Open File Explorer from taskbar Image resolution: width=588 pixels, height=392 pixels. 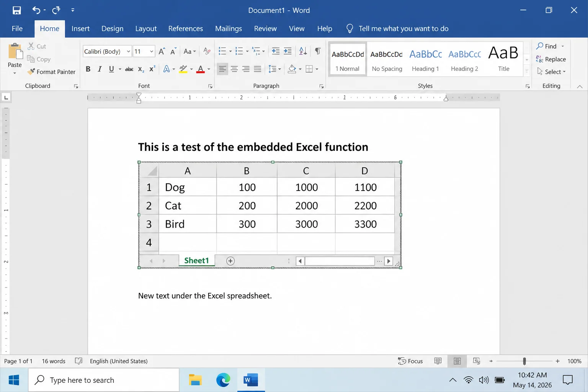tap(195, 380)
